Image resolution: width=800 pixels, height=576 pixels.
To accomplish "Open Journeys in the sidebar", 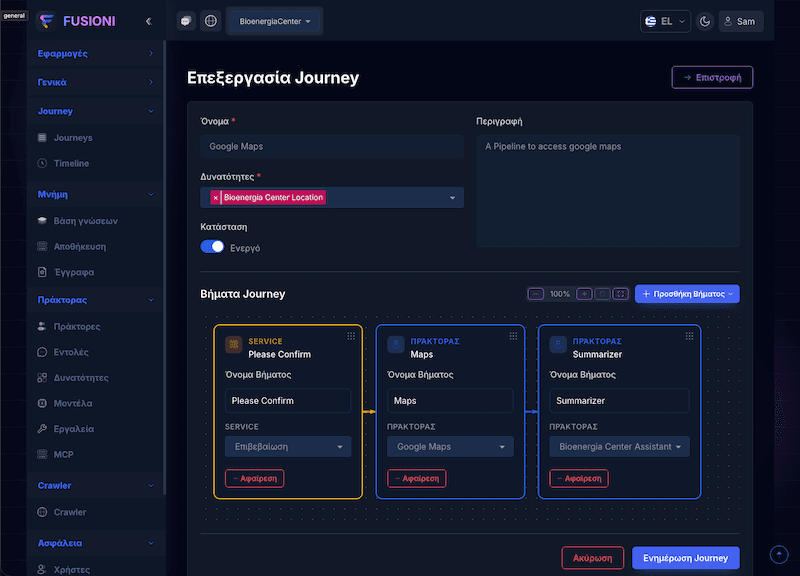I will [x=73, y=138].
